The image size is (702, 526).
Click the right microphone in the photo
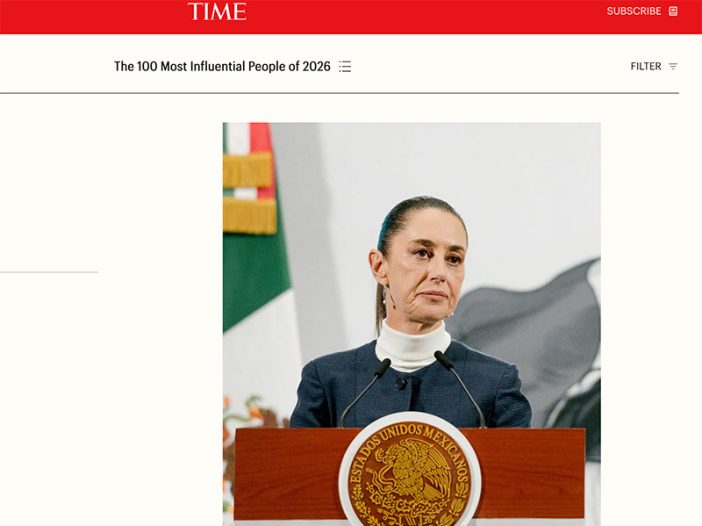[x=460, y=389]
